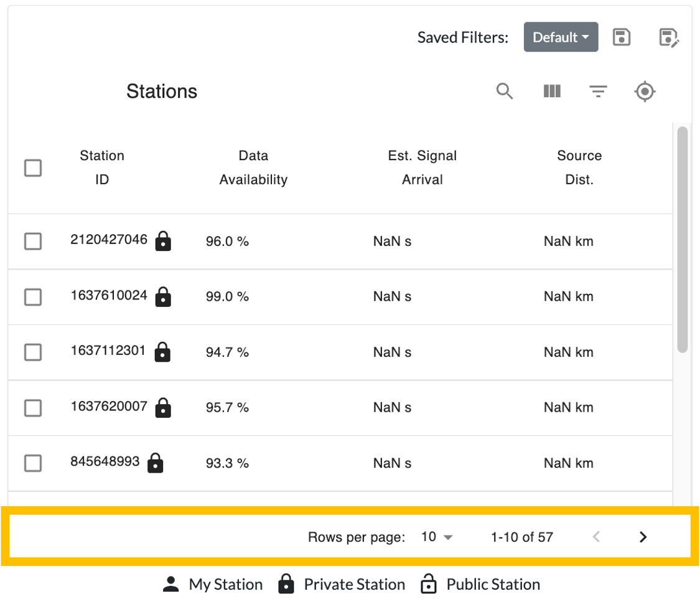Click the vertical scrollbar thumb
The height and width of the screenshot is (604, 700).
683,240
